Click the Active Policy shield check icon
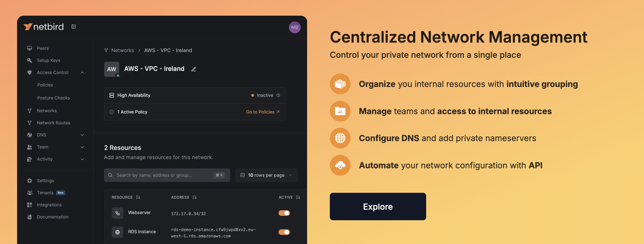The width and height of the screenshot is (644, 244). pos(112,112)
